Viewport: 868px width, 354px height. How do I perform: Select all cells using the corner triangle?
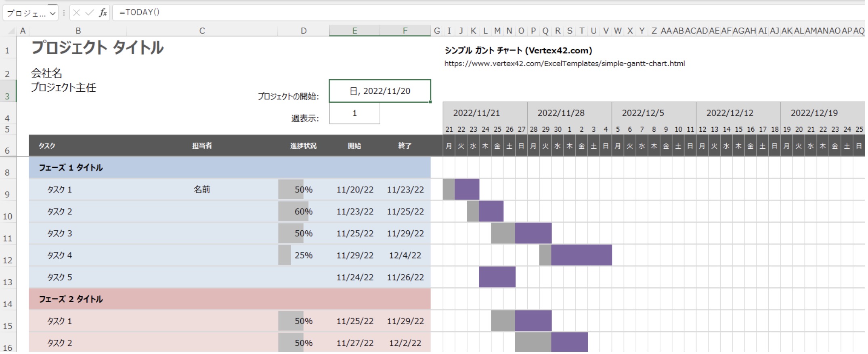pos(11,31)
